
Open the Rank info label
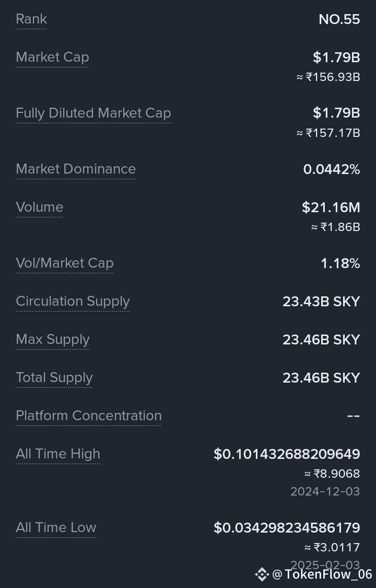pos(31,19)
